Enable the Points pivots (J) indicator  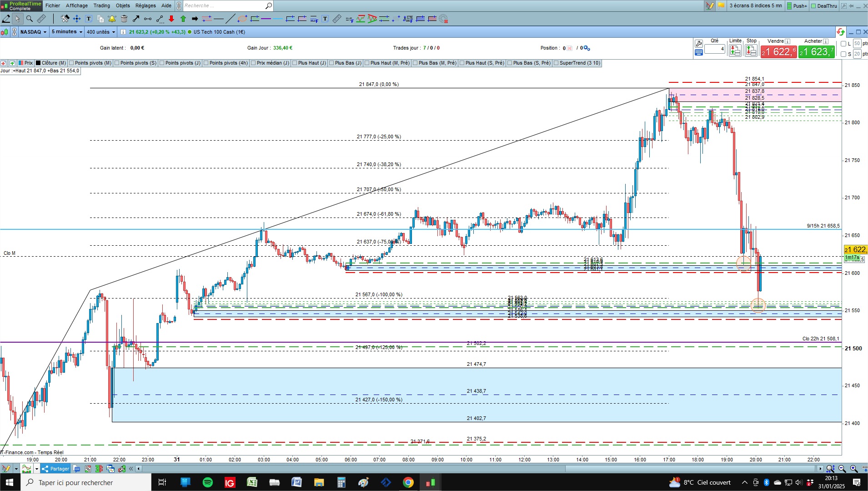[x=162, y=63]
